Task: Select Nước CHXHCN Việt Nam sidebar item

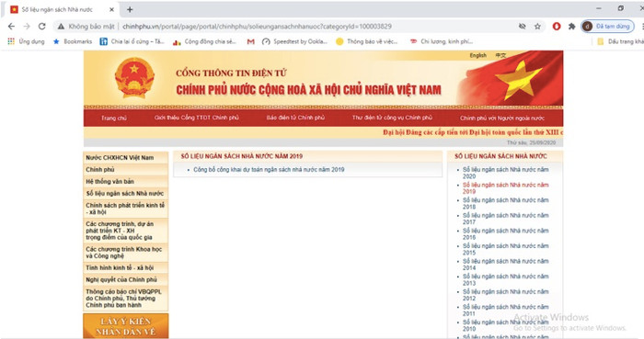Action: [x=126, y=157]
